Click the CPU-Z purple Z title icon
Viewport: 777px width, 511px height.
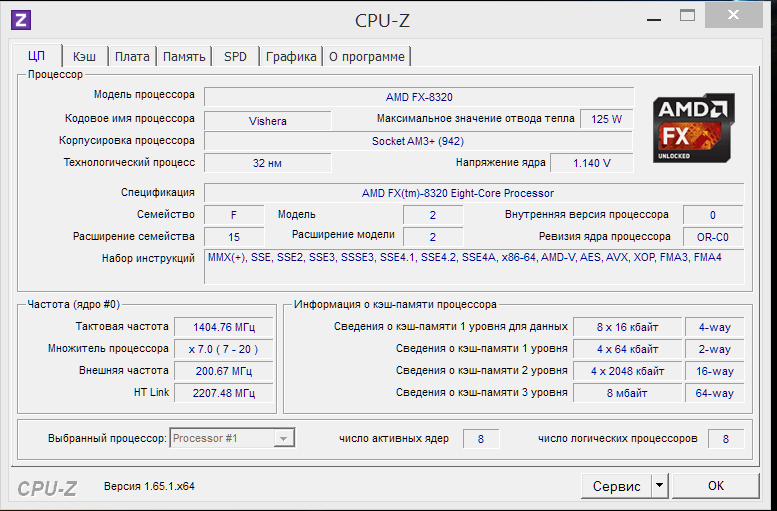[x=21, y=18]
